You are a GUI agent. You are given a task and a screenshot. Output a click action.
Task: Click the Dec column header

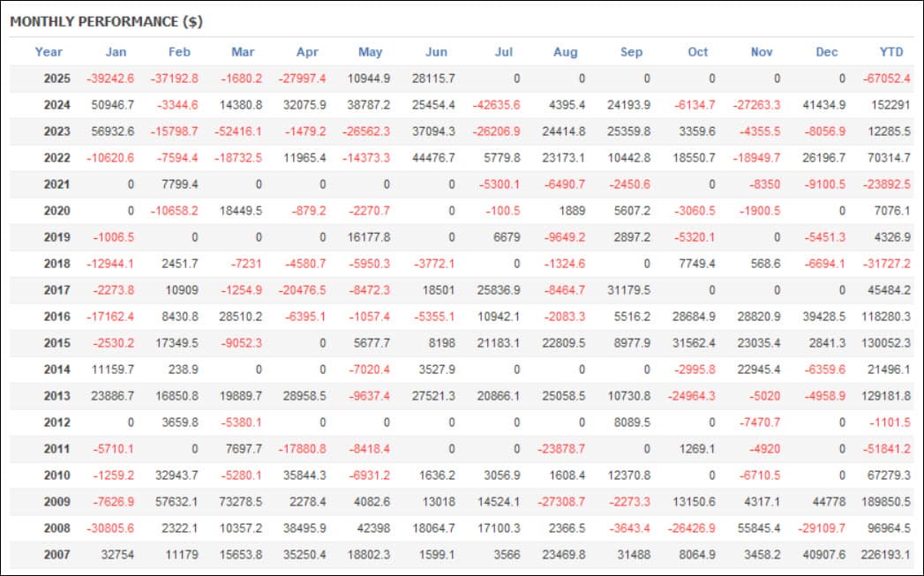point(827,52)
